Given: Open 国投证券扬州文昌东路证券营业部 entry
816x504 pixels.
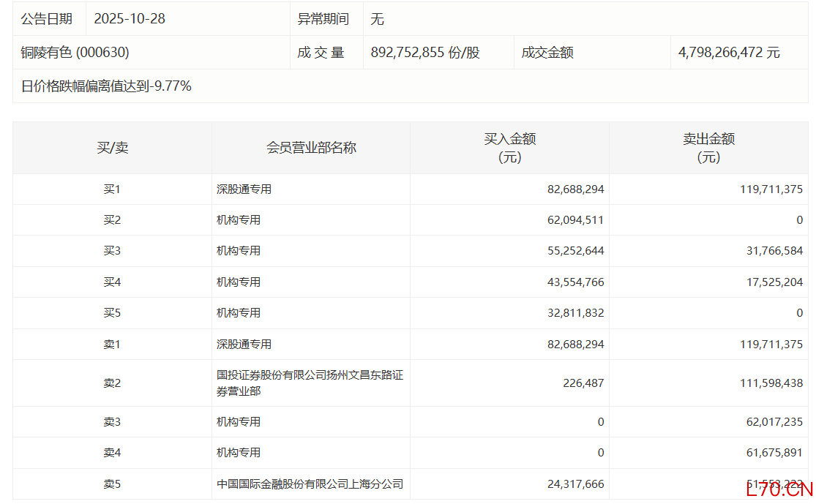Looking at the screenshot, I should [x=310, y=383].
